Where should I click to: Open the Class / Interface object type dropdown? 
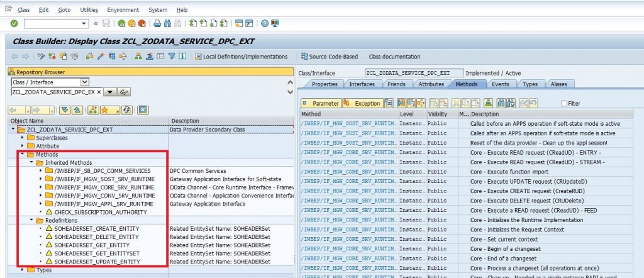tap(85, 82)
